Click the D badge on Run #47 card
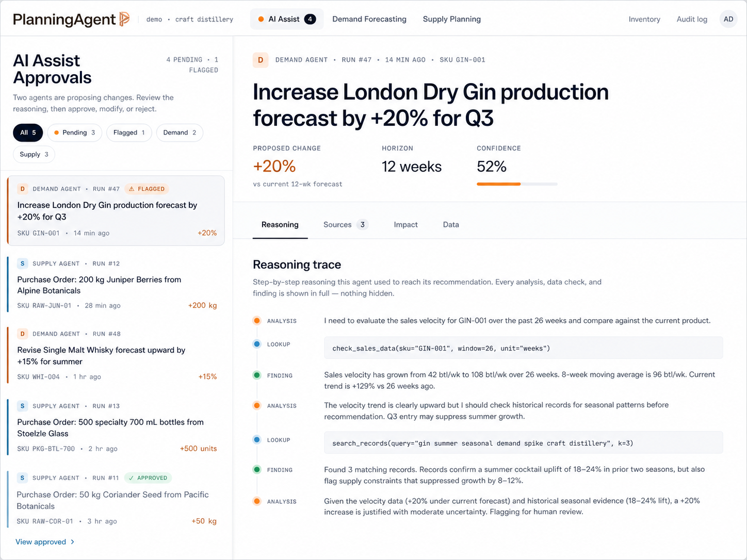Screen dimensions: 747x560 pyautogui.click(x=22, y=189)
